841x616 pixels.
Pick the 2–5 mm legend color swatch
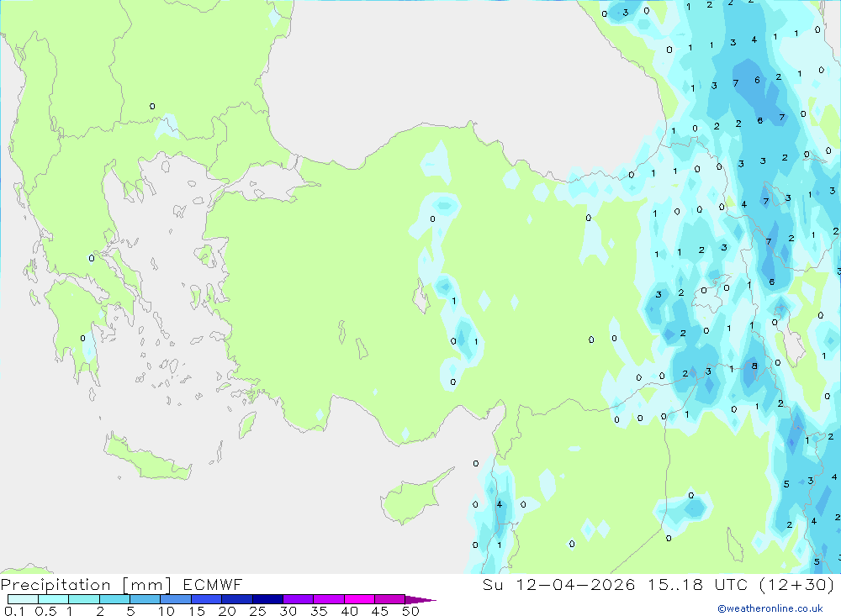coord(114,599)
